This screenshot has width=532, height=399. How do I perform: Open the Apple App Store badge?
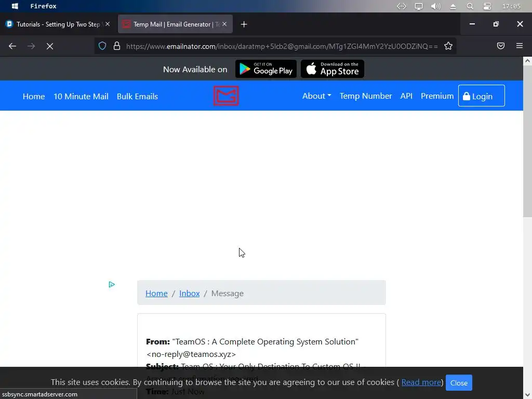coord(332,69)
